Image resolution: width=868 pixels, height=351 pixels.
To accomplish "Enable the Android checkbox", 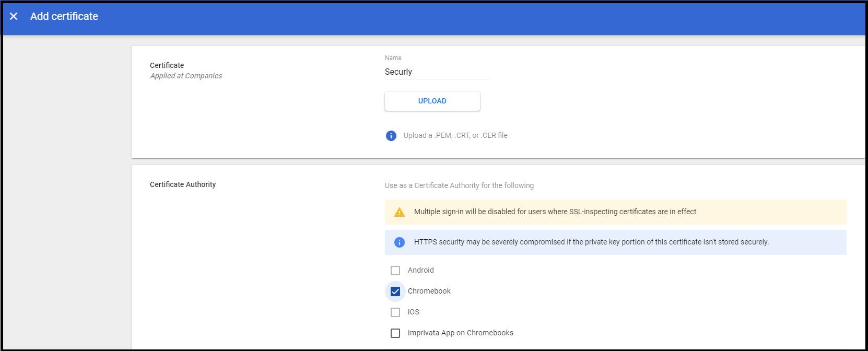I will 395,271.
